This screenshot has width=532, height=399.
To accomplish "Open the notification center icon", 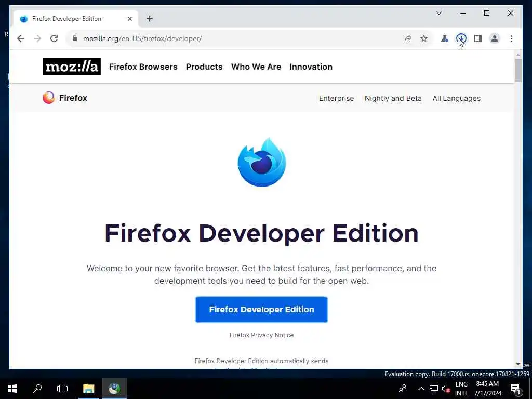I will click(515, 389).
